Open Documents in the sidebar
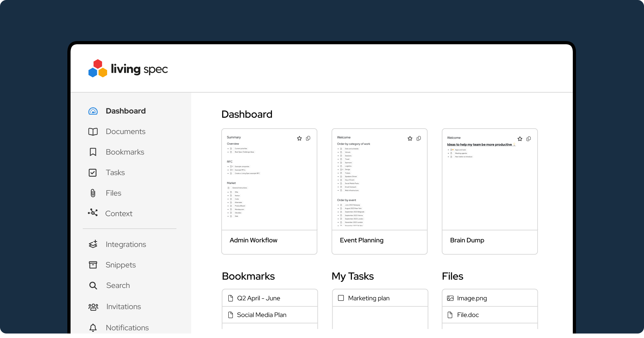 tap(125, 131)
